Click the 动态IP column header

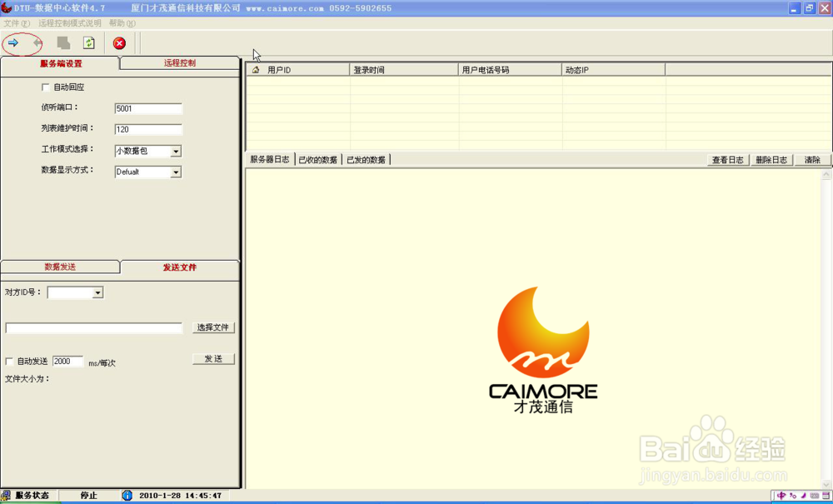tap(614, 70)
